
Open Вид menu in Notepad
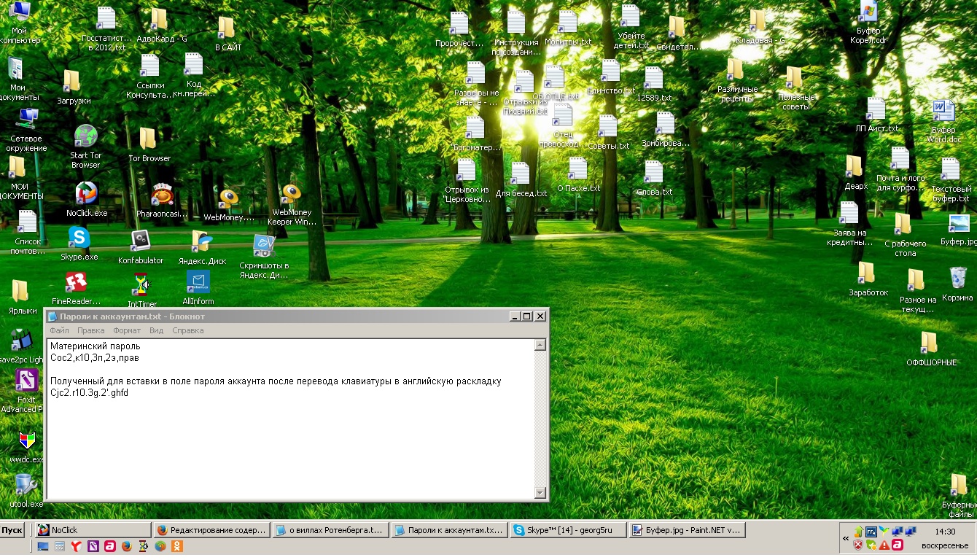pyautogui.click(x=156, y=330)
